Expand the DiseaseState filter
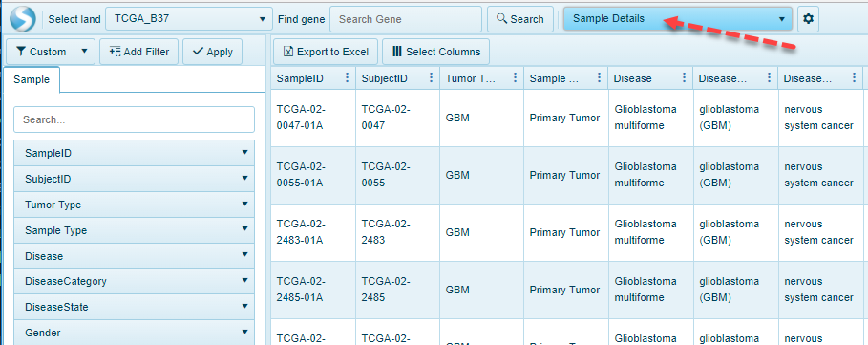 point(134,307)
